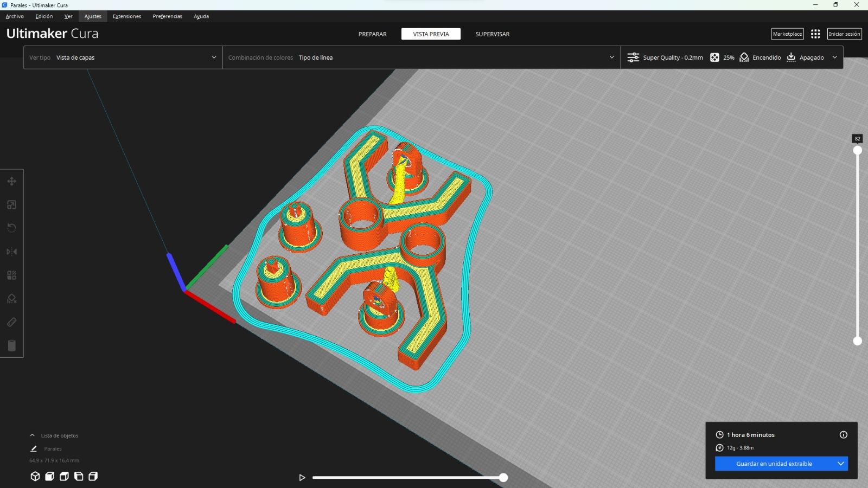Open the Combinación de colores dropdown
868x488 pixels.
(422, 57)
